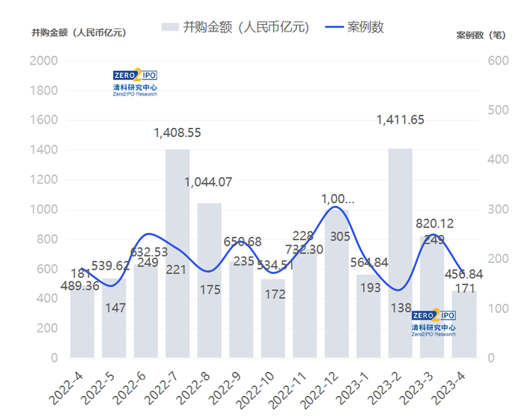524x420 pixels.
Task: Toggle the 案例数 line series legend
Action: [x=354, y=27]
